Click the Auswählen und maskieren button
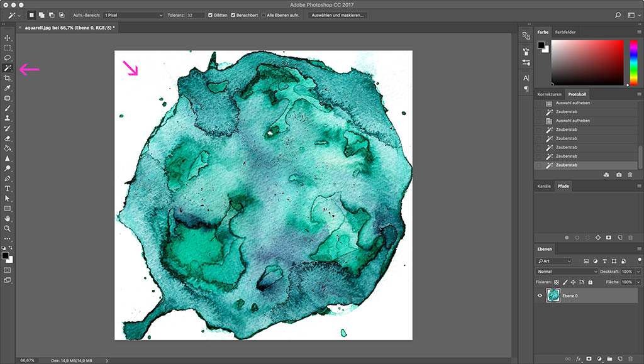 [x=338, y=14]
